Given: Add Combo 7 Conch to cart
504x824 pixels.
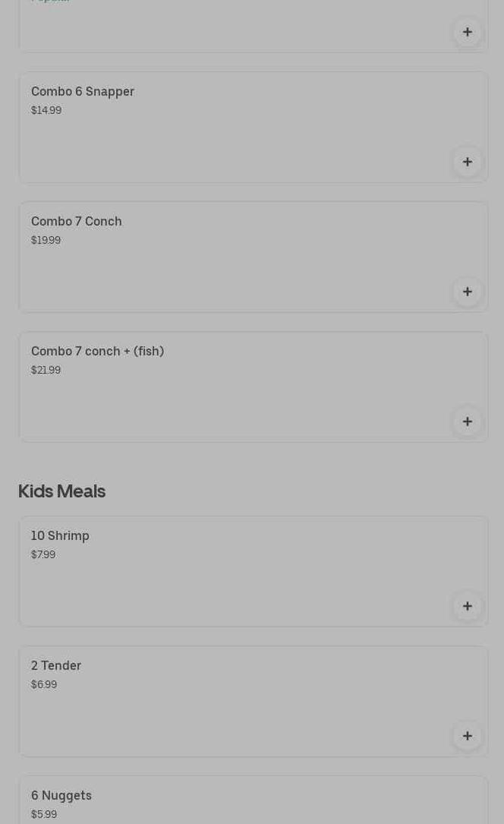Looking at the screenshot, I should tap(468, 292).
